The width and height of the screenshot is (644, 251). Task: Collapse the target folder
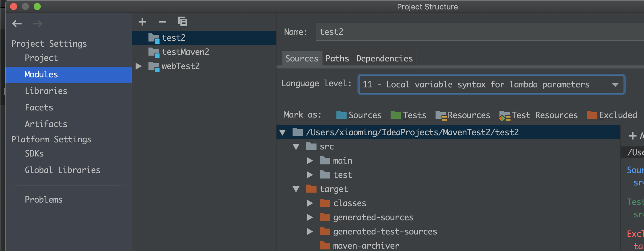click(x=296, y=189)
